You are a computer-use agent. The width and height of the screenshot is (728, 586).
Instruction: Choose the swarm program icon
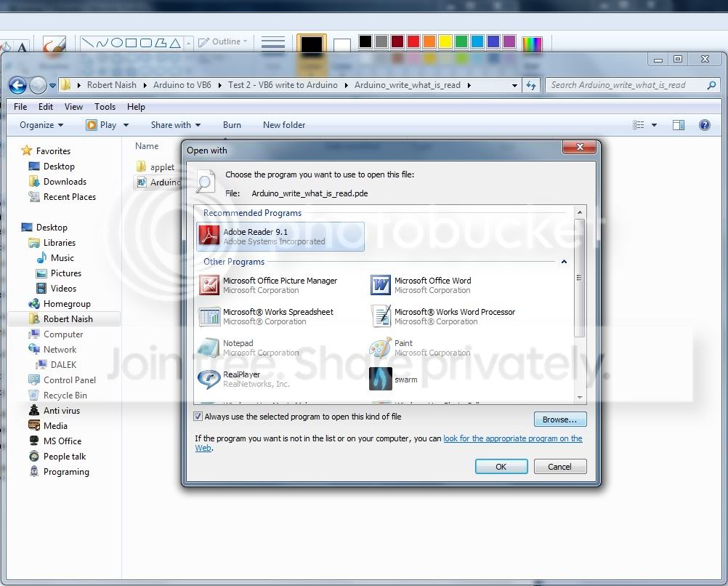coord(380,379)
